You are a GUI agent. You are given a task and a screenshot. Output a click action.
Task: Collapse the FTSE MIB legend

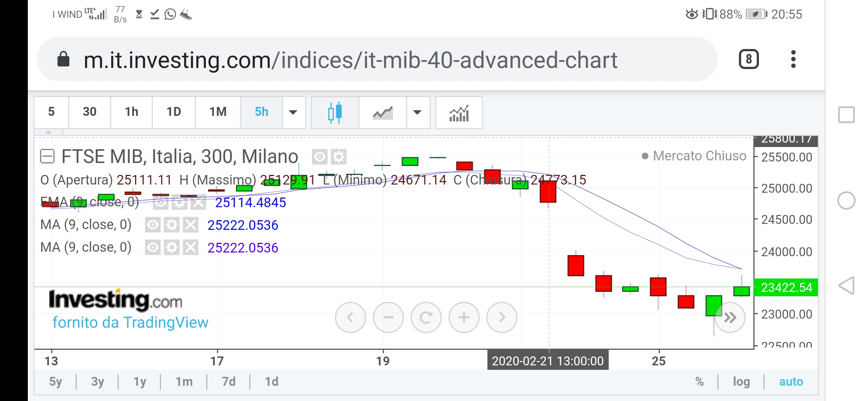coord(47,156)
